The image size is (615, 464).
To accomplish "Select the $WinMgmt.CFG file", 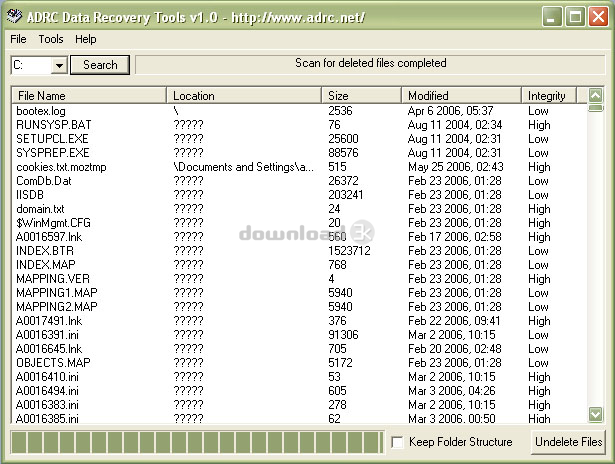I will click(53, 223).
